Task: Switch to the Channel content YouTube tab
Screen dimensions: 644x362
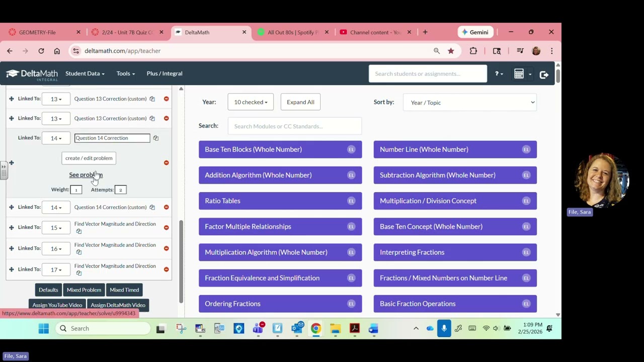Action: coord(376,32)
